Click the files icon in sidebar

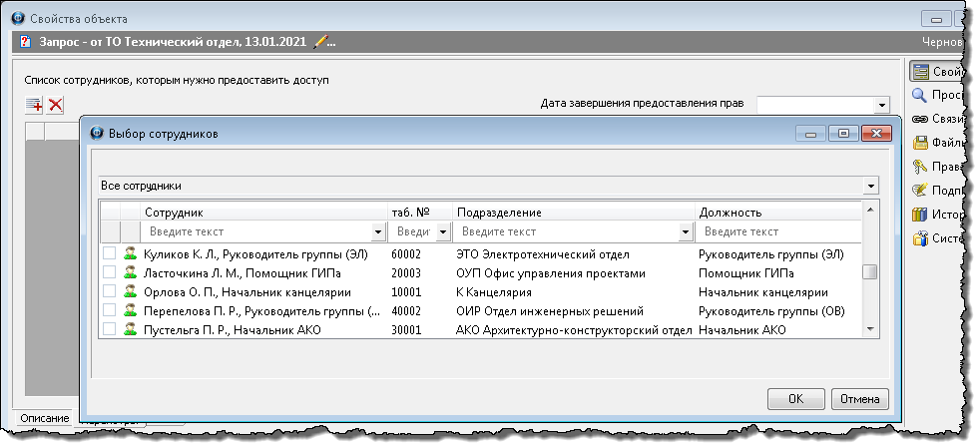919,143
